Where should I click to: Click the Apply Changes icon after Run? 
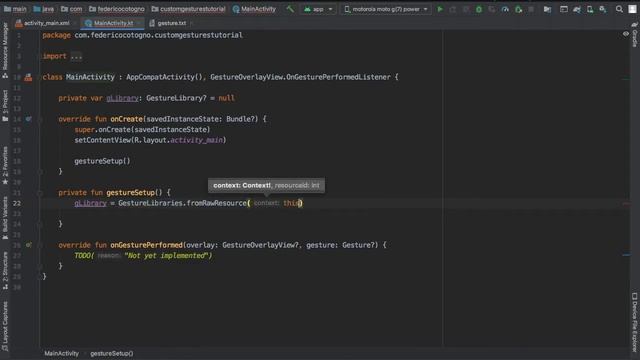(453, 9)
